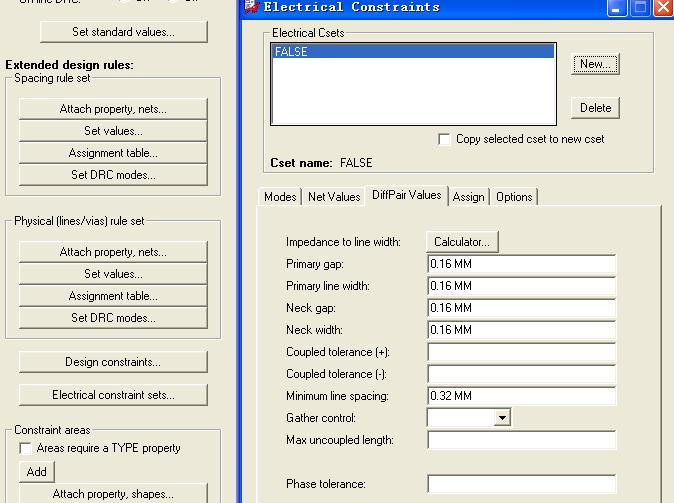Switch to the Net Values tab
Image resolution: width=674 pixels, height=503 pixels.
pyautogui.click(x=334, y=197)
